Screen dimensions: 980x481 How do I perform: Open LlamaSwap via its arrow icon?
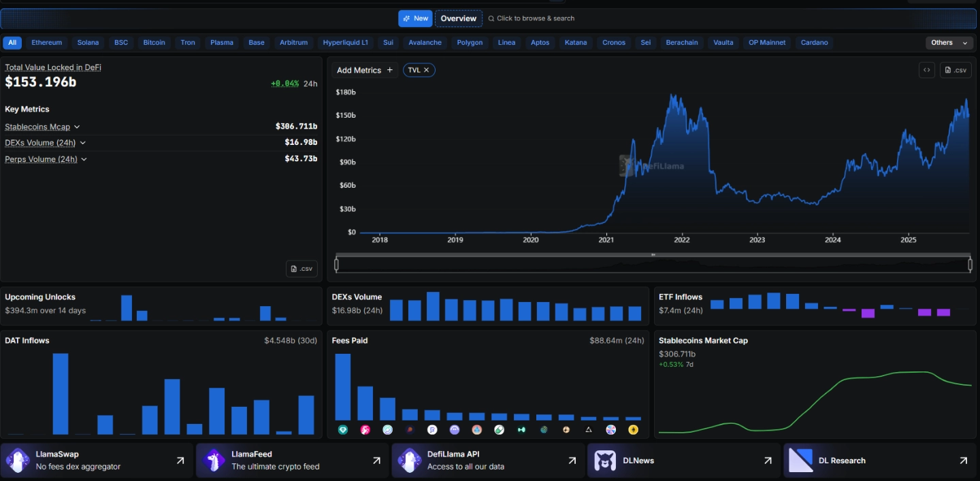pyautogui.click(x=180, y=461)
